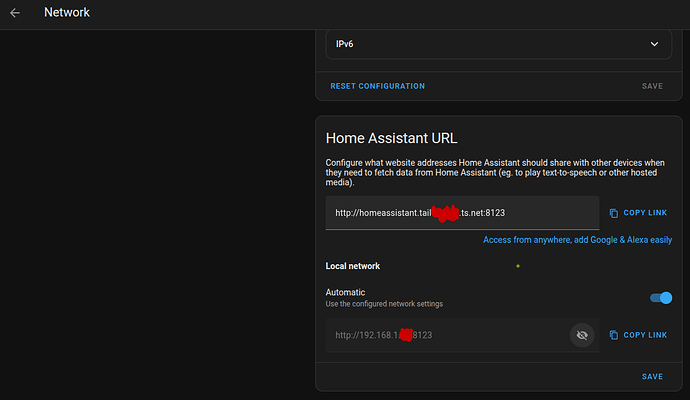Toggle visibility of the local network URL
The width and height of the screenshot is (690, 400).
point(582,335)
